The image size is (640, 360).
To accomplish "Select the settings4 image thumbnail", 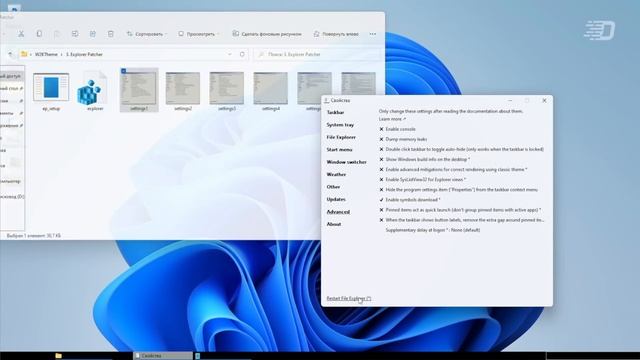I will click(x=271, y=91).
